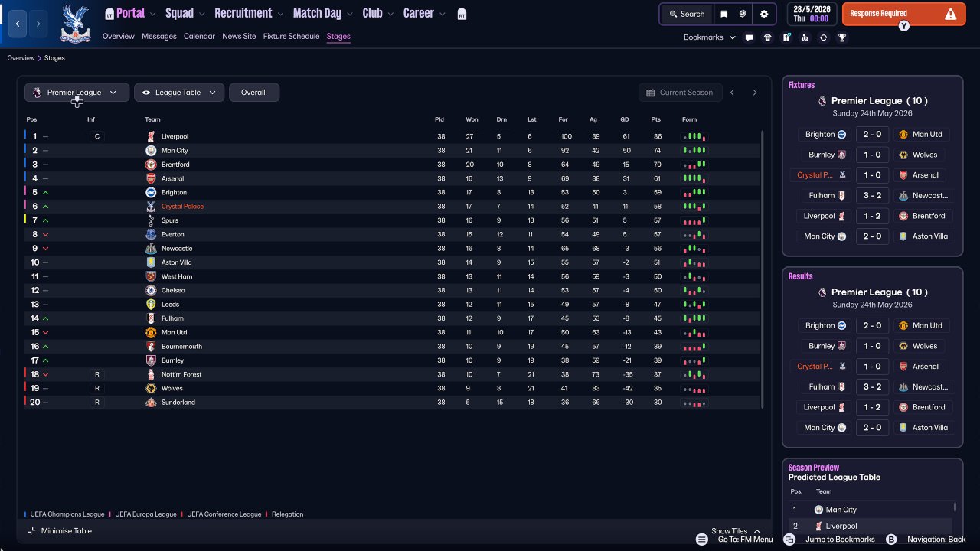
Task: Click Overview in the breadcrumb
Action: tap(21, 58)
